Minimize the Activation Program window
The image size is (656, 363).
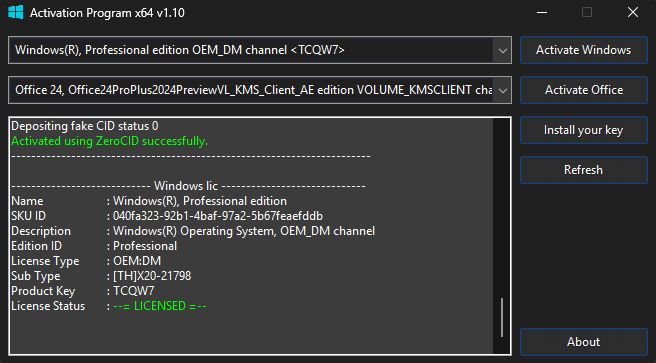tap(542, 13)
